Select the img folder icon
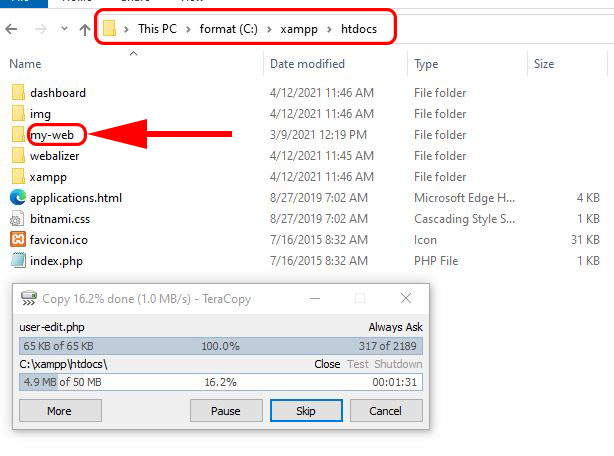614x456 pixels. (18, 114)
